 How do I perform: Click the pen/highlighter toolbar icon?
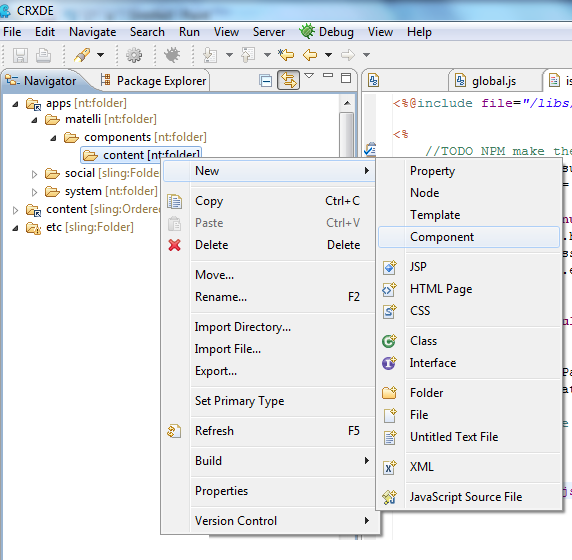(x=82, y=55)
